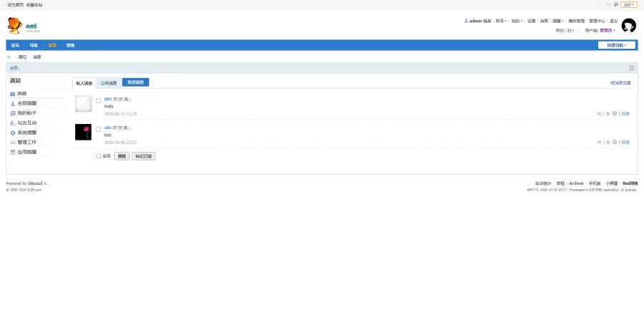
Task: Open 管理中心 link
Action: (x=597, y=21)
